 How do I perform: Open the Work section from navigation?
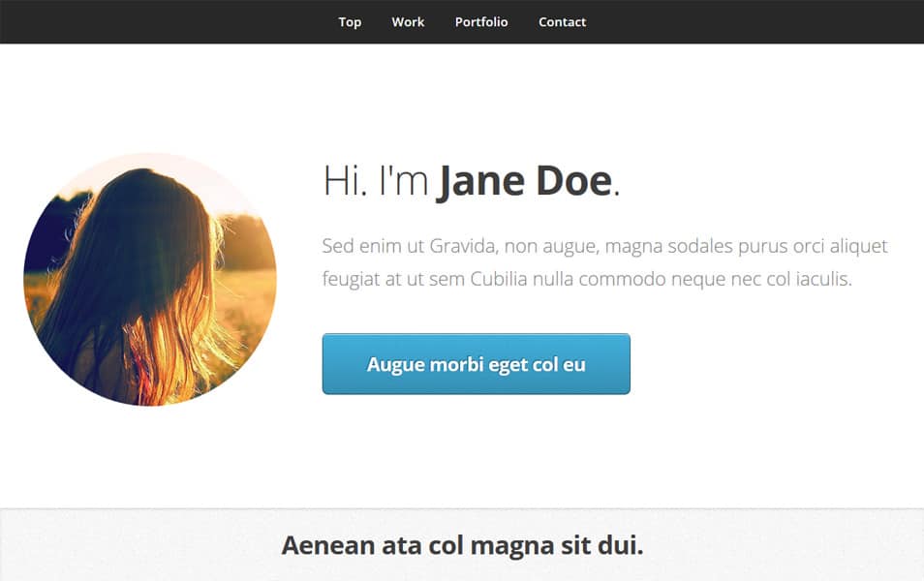pyautogui.click(x=408, y=22)
